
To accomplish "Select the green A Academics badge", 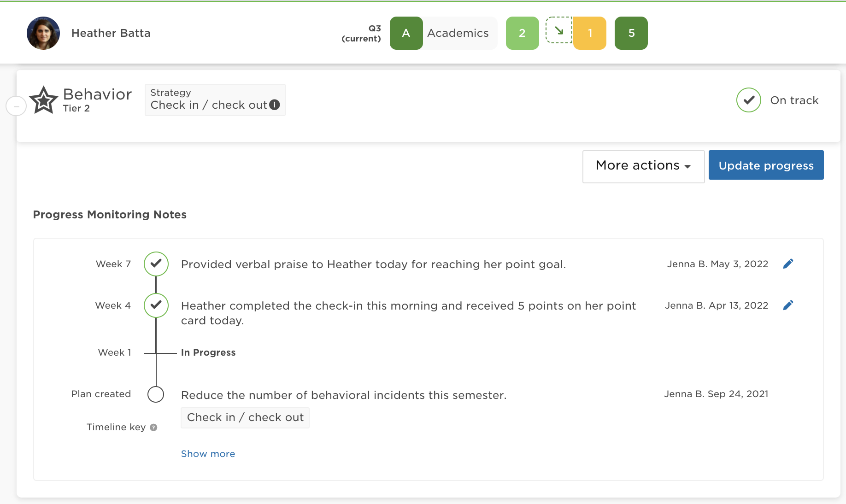I will (406, 33).
